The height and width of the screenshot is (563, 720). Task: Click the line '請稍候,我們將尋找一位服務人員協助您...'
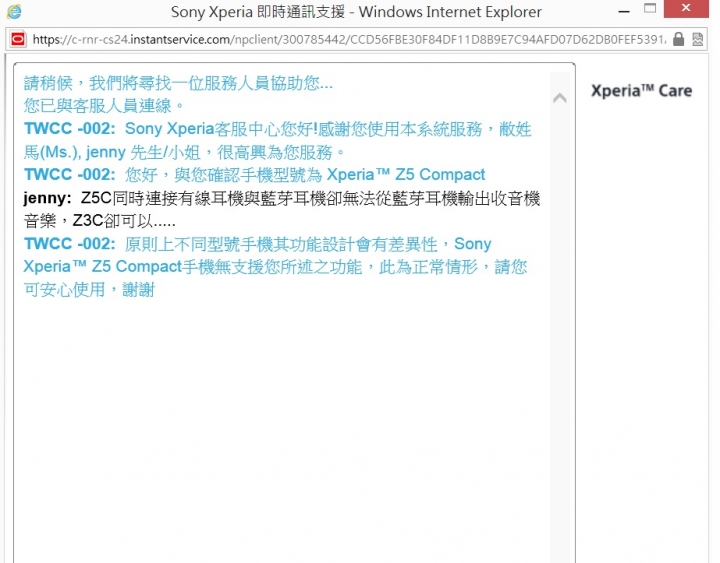178,83
